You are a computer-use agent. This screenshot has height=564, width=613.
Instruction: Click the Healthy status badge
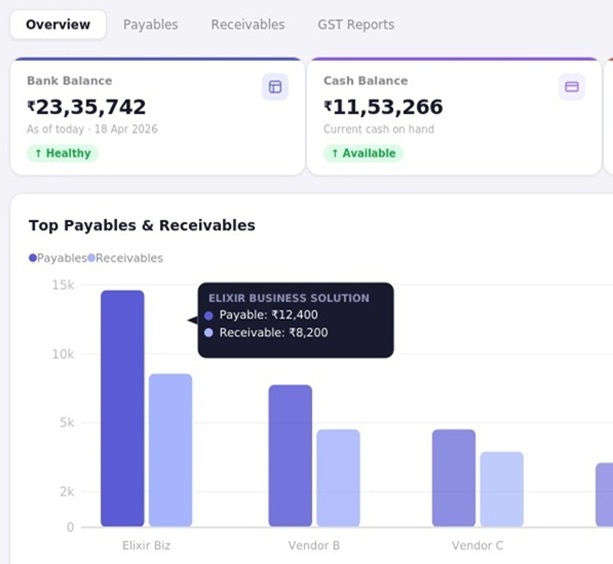pos(63,153)
